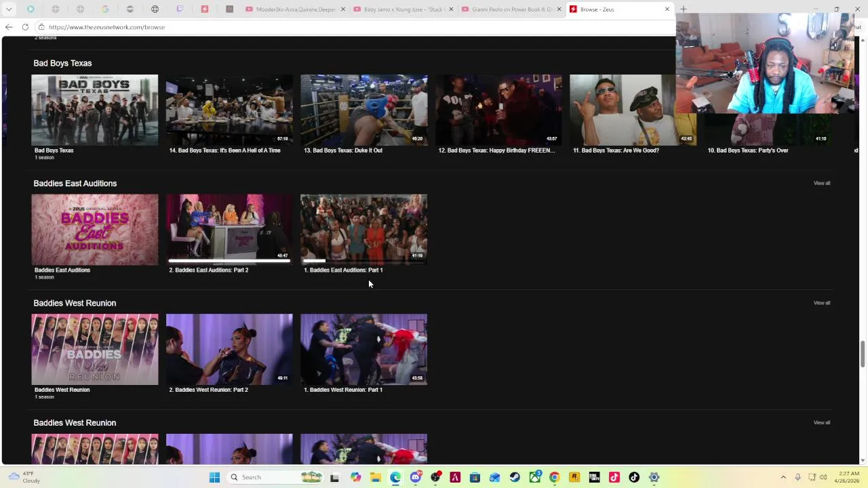
Task: View all Baddies East Auditions episodes
Action: pos(821,183)
